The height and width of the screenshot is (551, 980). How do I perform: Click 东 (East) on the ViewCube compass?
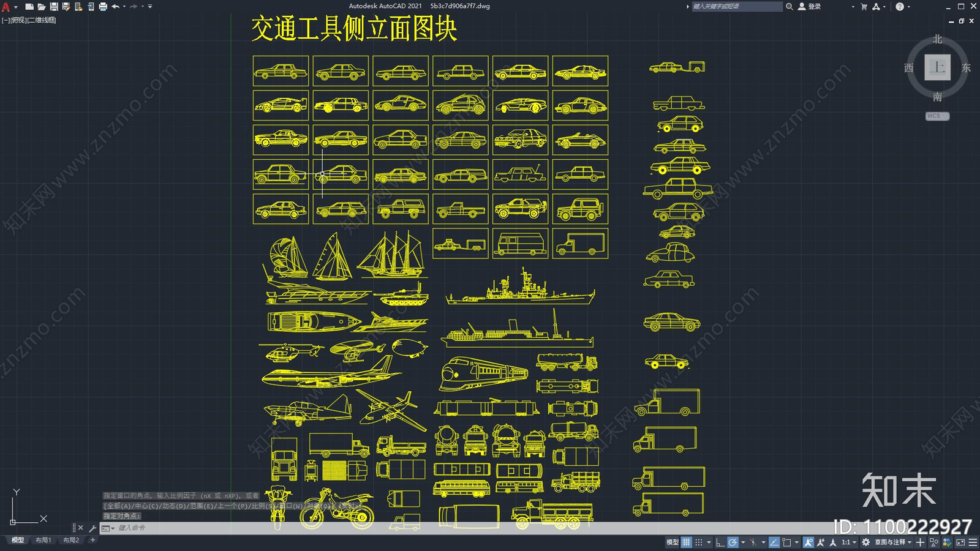pyautogui.click(x=966, y=68)
